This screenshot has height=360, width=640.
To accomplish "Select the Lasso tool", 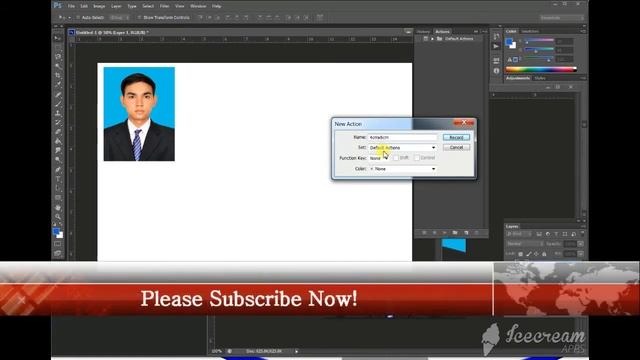I will 58,57.
